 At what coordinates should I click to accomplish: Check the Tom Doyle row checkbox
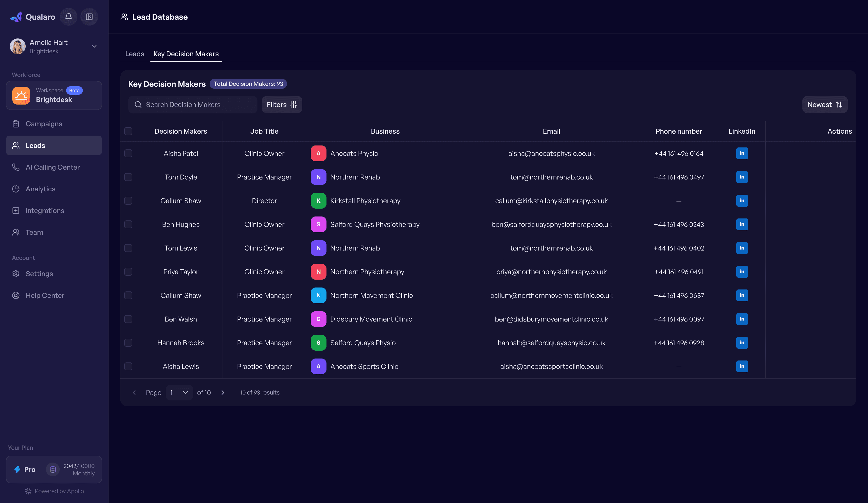pos(128,177)
